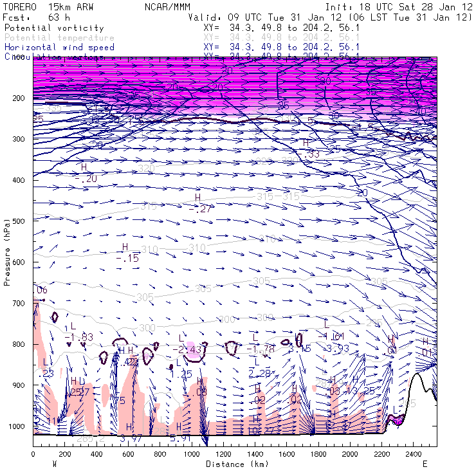Click the XY coordinates beside 'Potential vorticity'
This screenshot has height=476, width=476.
coord(281,28)
